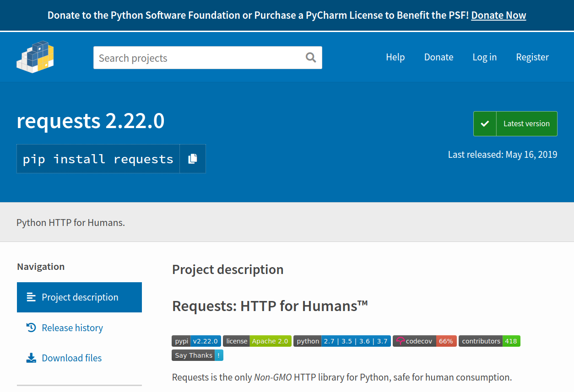Copy the pip install command via clipboard icon
This screenshot has width=574, height=392.
(x=193, y=158)
